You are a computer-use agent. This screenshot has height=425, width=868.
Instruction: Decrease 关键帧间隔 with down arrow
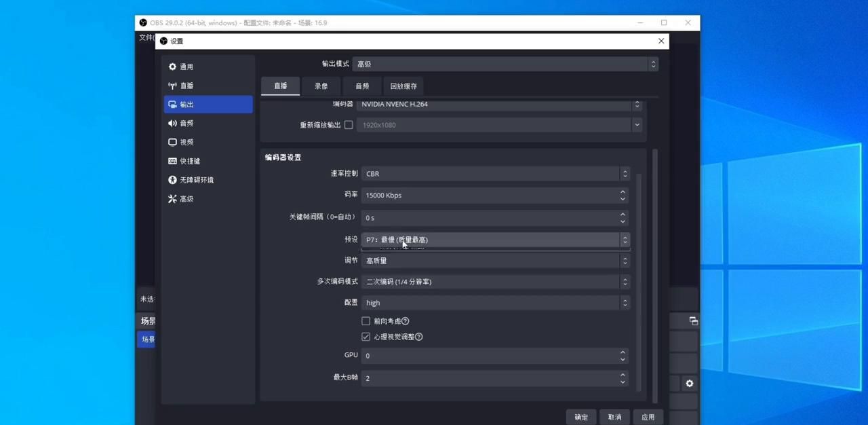point(623,221)
